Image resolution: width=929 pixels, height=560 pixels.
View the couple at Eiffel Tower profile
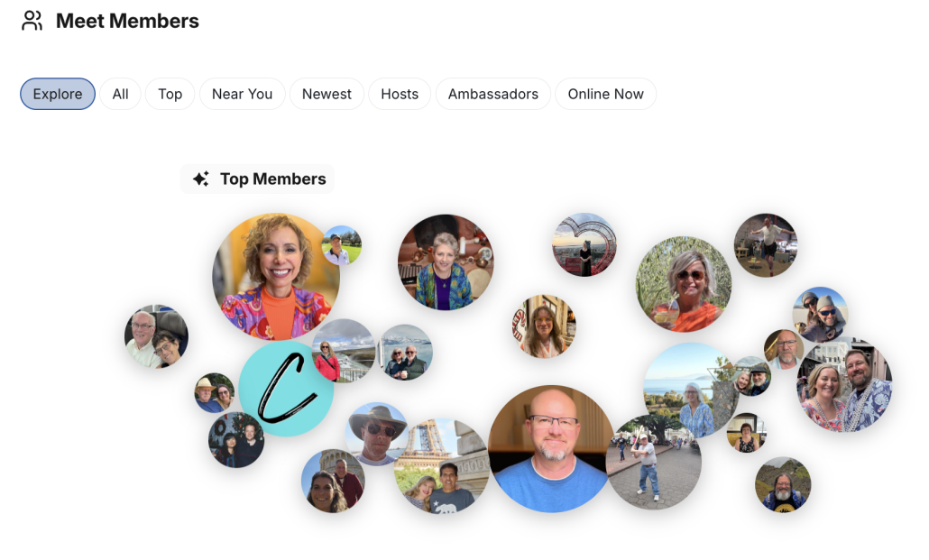443,466
